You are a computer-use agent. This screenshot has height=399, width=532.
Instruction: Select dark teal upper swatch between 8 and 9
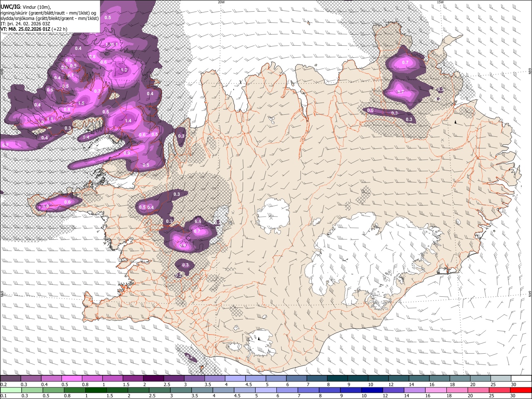[337, 378]
